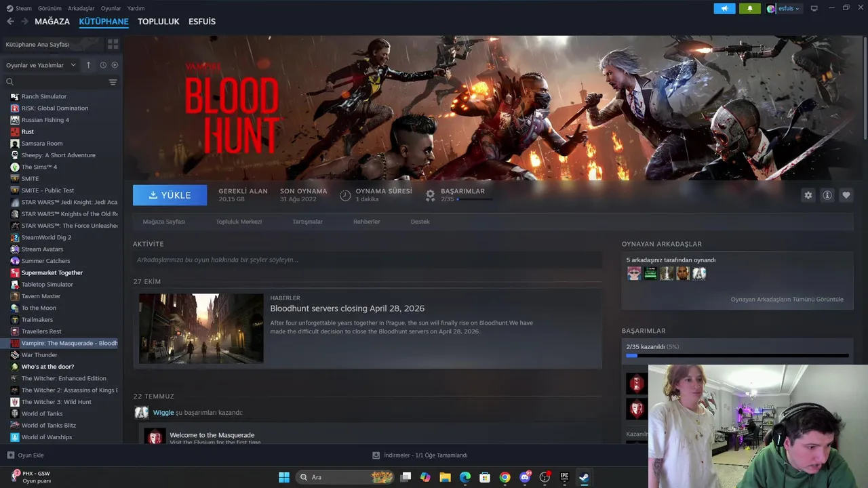This screenshot has width=868, height=488.
Task: Expand the Oyunlar ve Yazılımlar dropdown
Action: tap(41, 65)
